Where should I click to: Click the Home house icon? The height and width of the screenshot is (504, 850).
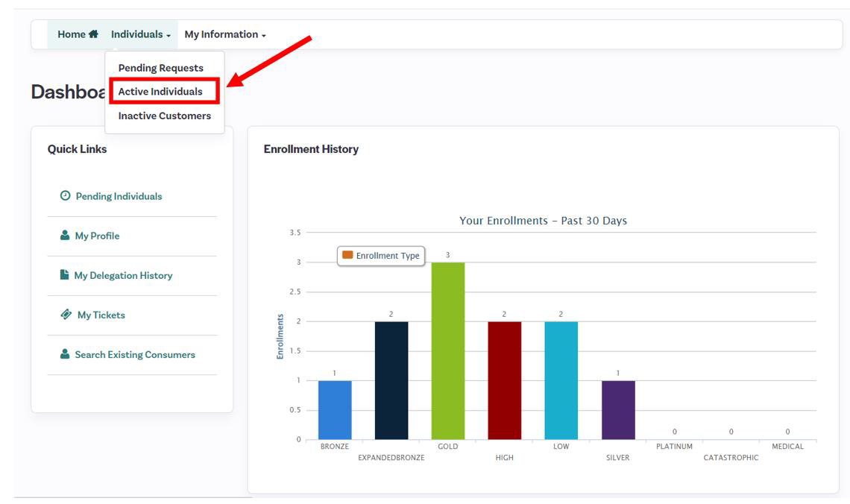tap(93, 34)
